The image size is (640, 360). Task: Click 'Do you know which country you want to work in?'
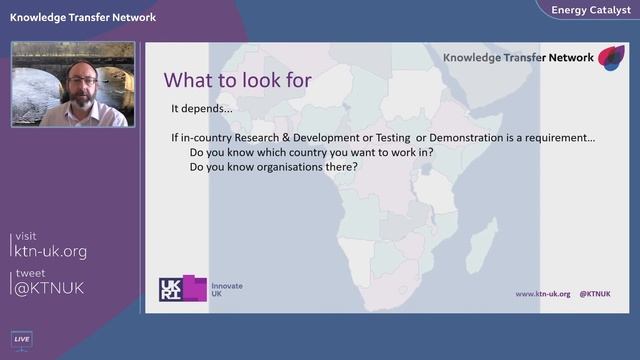[311, 153]
